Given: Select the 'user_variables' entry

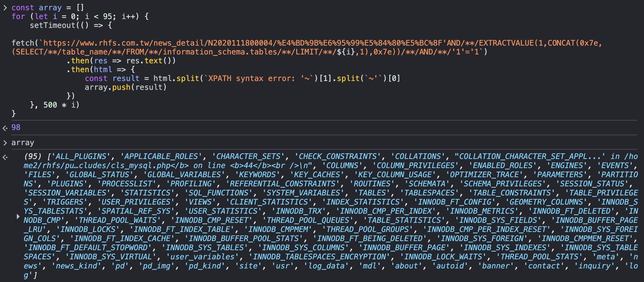Looking at the screenshot, I should click(x=202, y=257).
